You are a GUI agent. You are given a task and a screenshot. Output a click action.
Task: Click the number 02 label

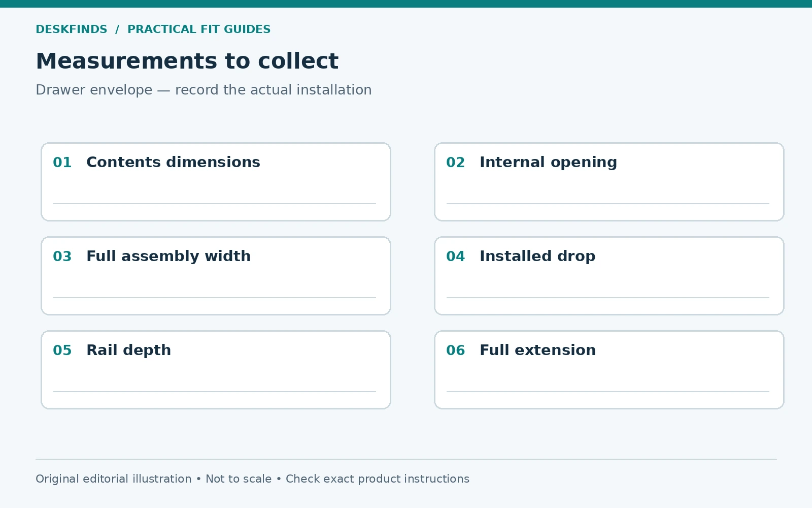pos(456,163)
